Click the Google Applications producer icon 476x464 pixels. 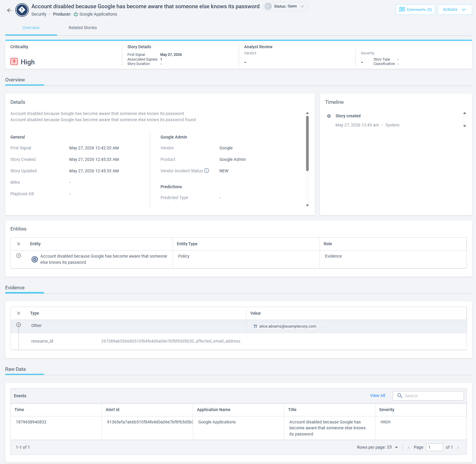point(76,14)
